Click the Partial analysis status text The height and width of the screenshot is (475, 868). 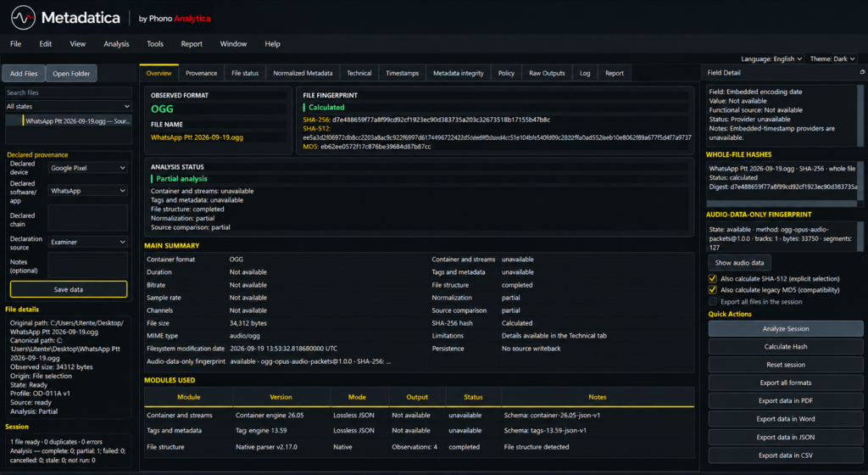181,179
